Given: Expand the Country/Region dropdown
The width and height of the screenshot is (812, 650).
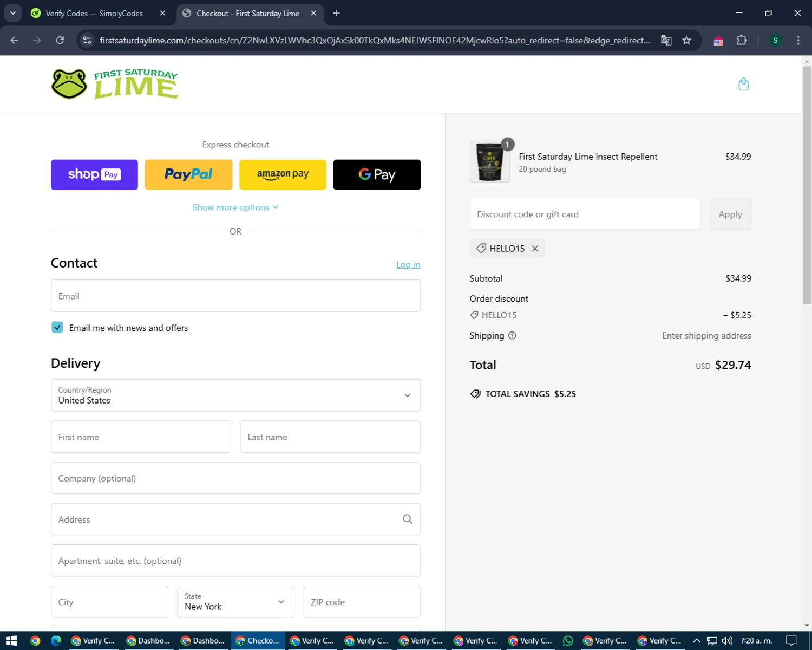Looking at the screenshot, I should pyautogui.click(x=235, y=395).
